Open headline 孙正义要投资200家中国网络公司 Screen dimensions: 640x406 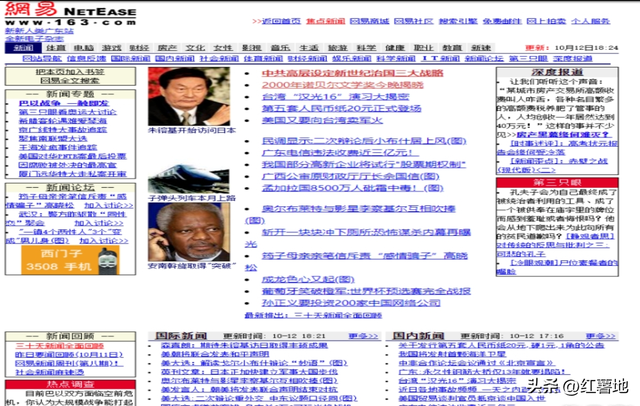[351, 303]
